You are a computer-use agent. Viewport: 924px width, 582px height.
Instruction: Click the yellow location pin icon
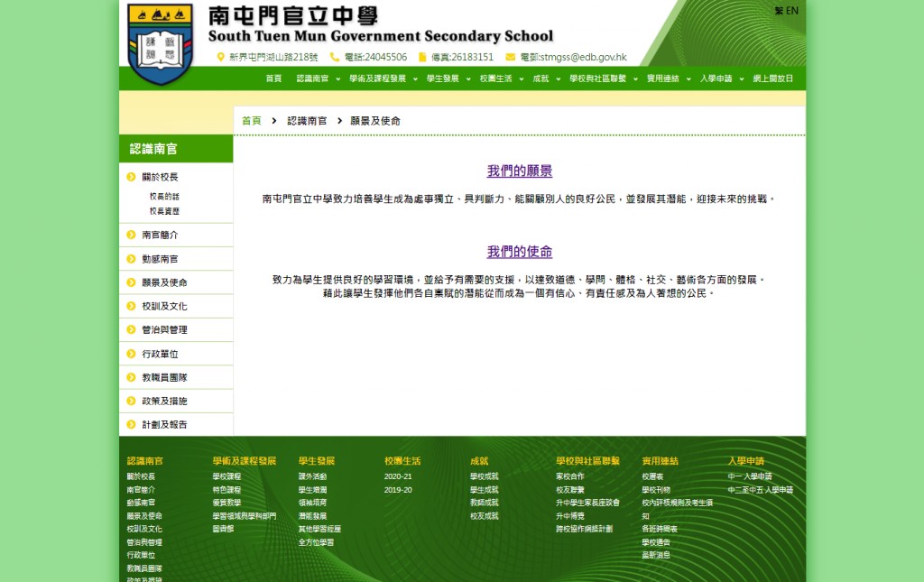point(220,57)
